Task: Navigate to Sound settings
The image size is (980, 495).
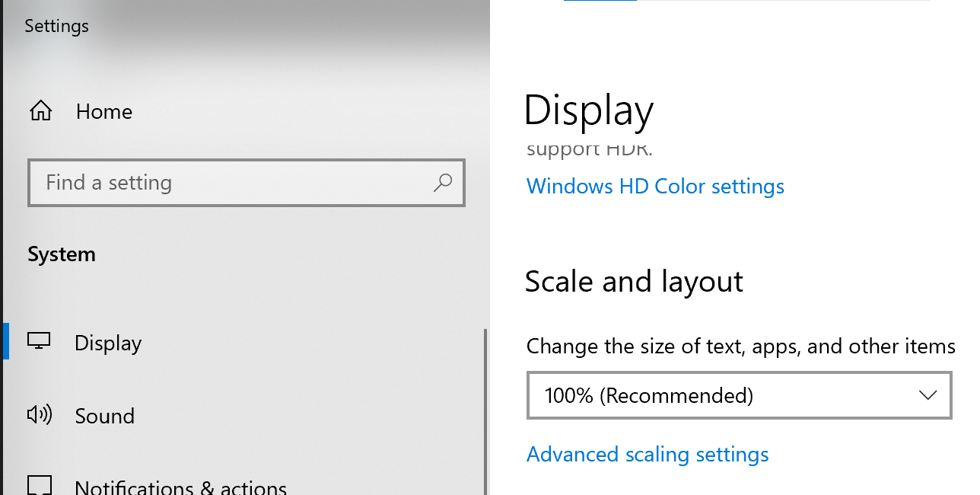Action: pos(105,415)
